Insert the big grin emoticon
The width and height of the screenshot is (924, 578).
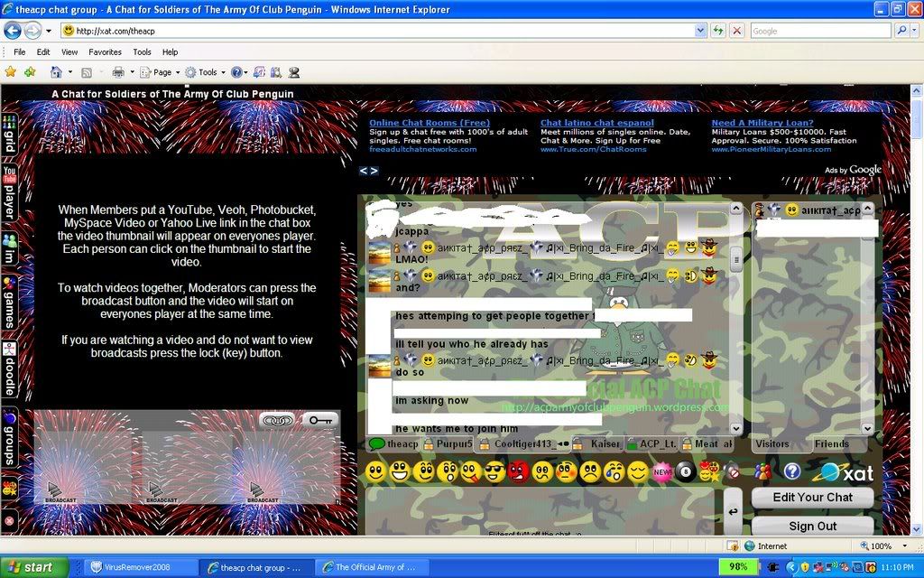click(x=400, y=471)
